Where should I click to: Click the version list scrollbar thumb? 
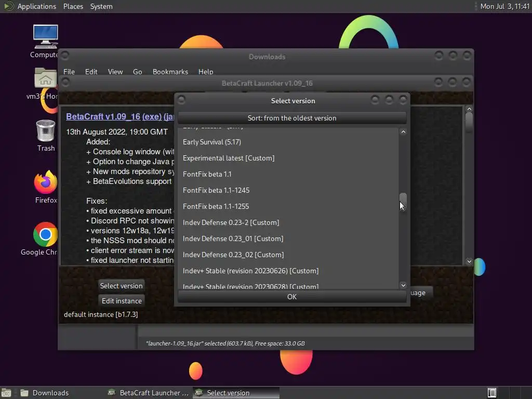click(403, 202)
